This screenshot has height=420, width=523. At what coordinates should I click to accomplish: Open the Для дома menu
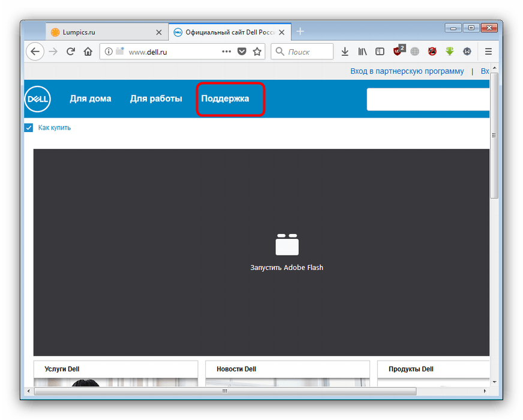[91, 98]
